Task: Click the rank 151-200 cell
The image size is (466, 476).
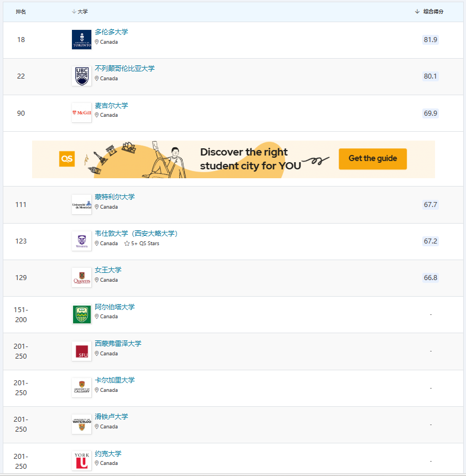Action: pyautogui.click(x=21, y=314)
